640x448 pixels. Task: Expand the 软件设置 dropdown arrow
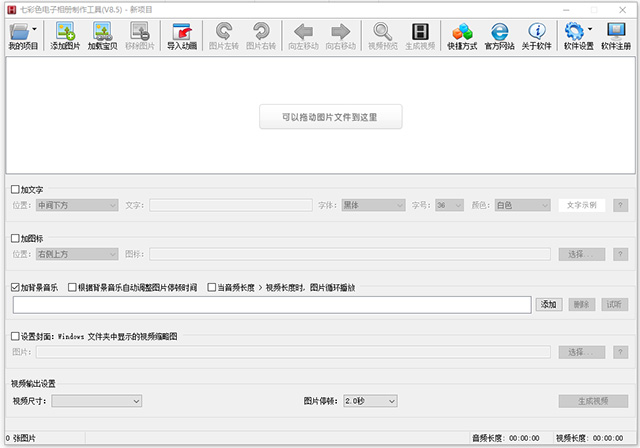point(590,29)
